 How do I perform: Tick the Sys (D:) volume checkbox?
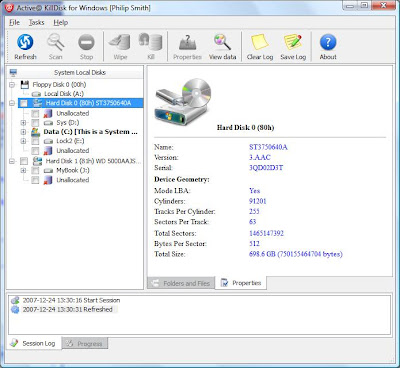(x=35, y=123)
